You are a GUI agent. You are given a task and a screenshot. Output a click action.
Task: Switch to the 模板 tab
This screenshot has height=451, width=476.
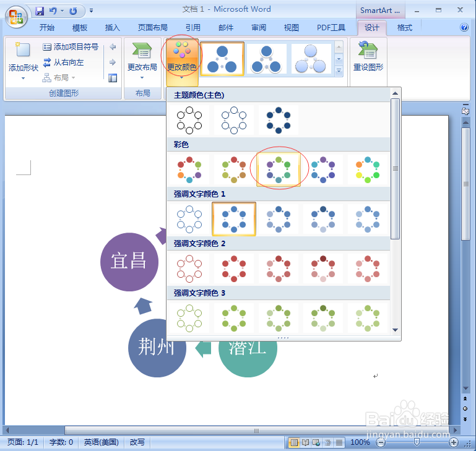[x=80, y=28]
